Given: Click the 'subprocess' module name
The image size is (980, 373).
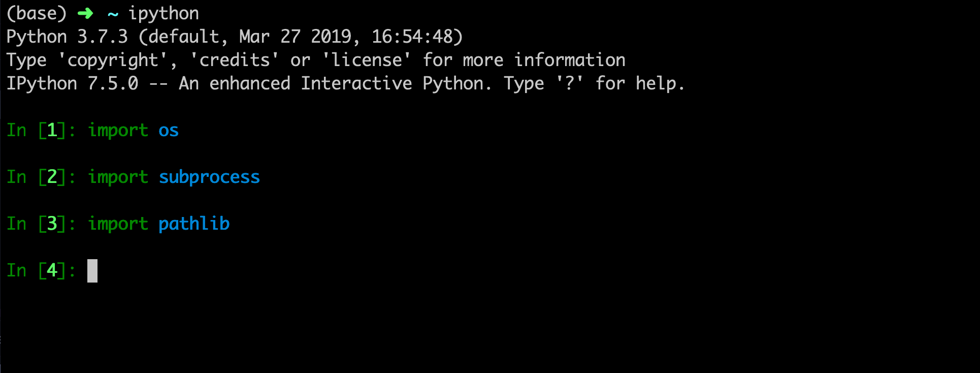Looking at the screenshot, I should pos(209,177).
